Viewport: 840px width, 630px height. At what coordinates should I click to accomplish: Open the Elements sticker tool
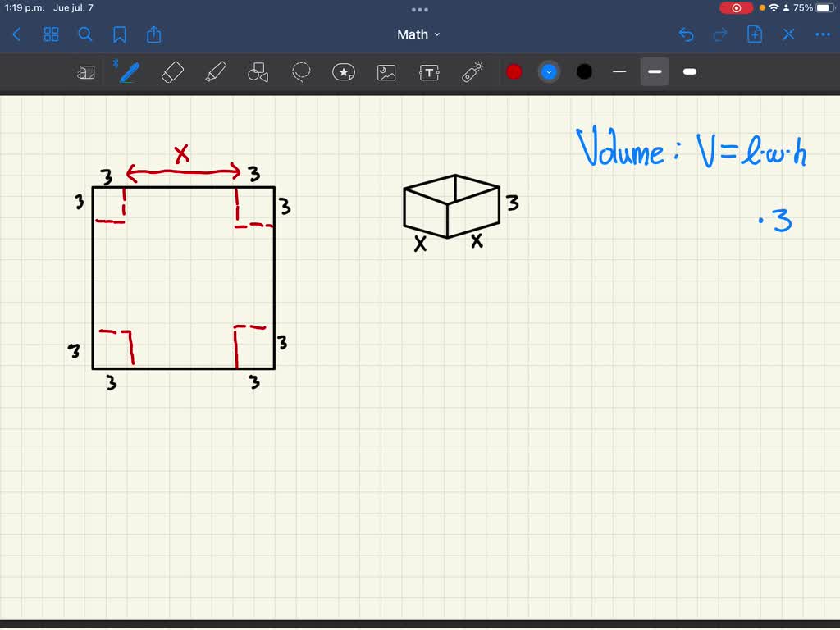coord(344,72)
